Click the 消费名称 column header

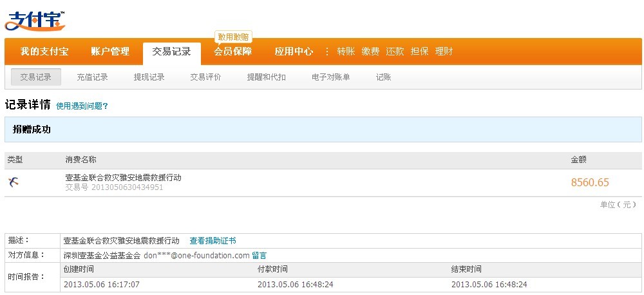tap(80, 159)
